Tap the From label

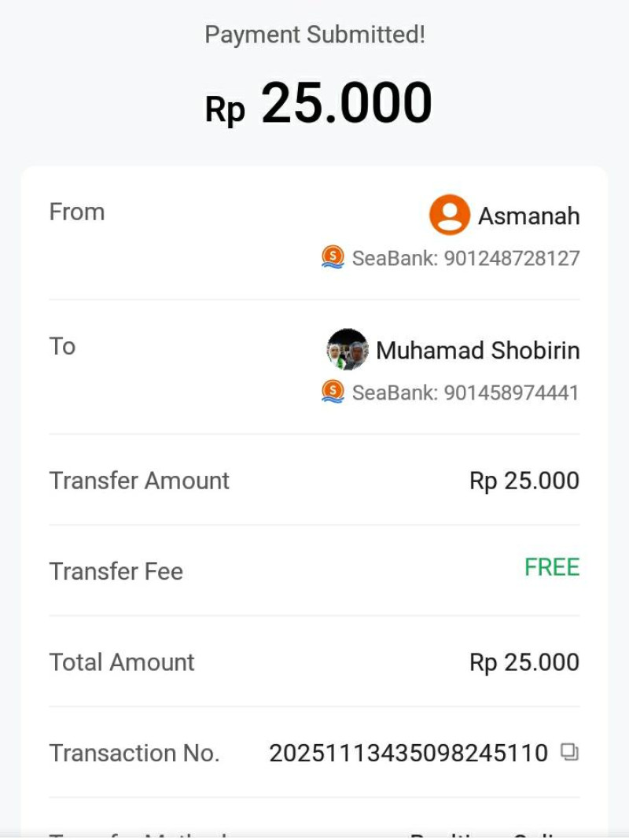click(77, 212)
